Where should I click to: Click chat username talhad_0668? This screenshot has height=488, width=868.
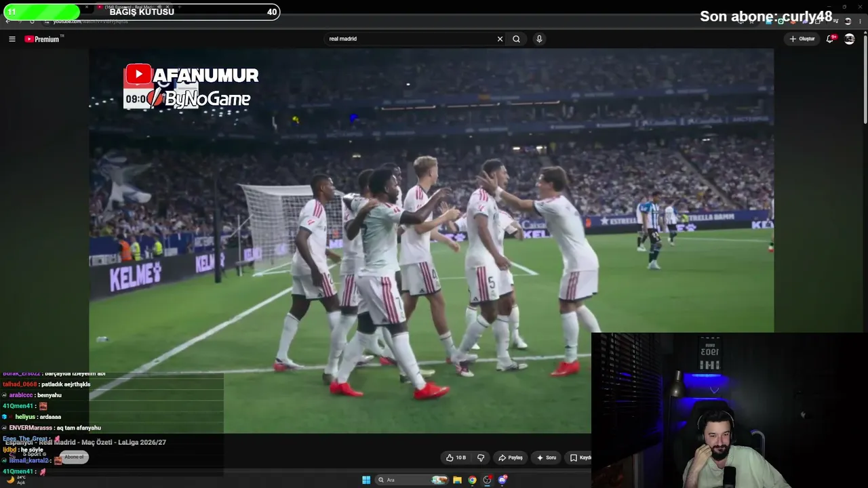click(20, 384)
